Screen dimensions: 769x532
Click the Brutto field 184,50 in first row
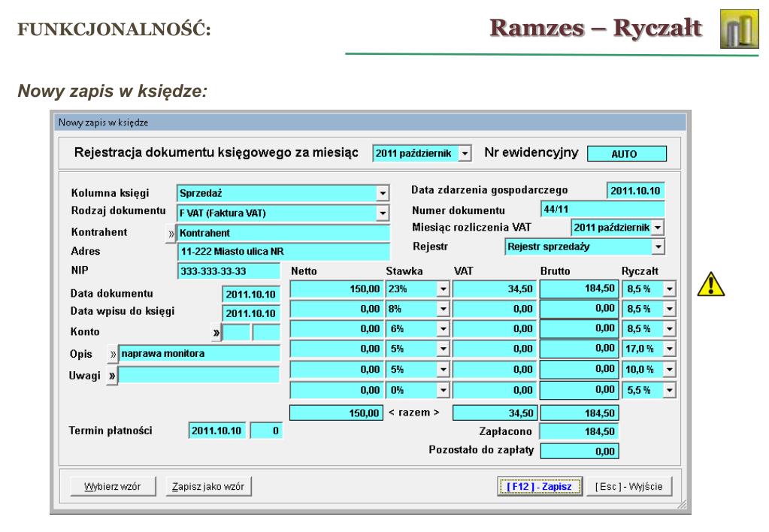click(x=579, y=289)
